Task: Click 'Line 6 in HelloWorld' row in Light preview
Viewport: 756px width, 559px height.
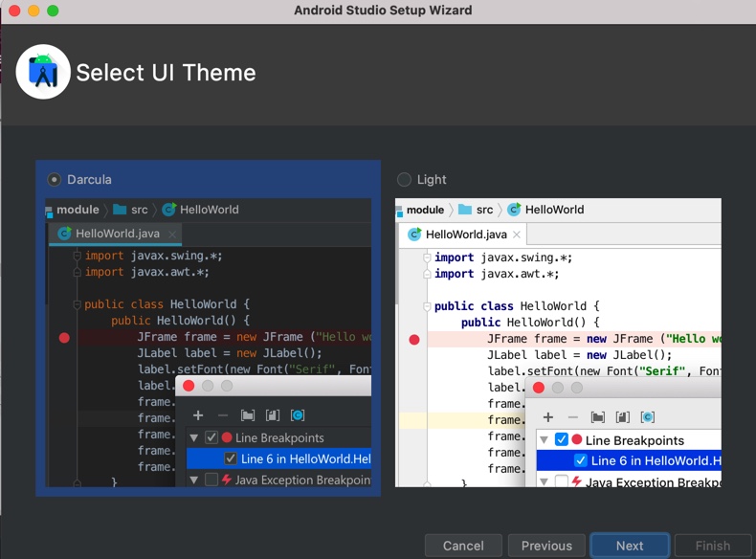Action: click(x=629, y=460)
